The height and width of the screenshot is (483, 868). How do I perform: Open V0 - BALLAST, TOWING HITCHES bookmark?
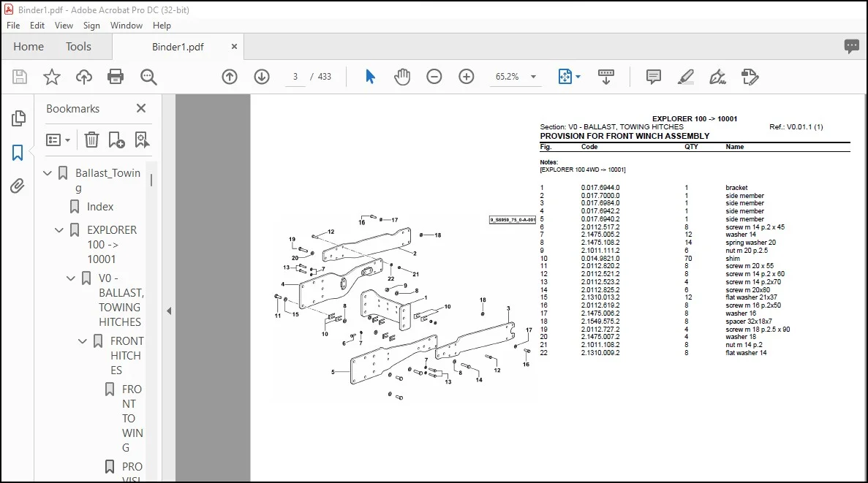pyautogui.click(x=121, y=300)
